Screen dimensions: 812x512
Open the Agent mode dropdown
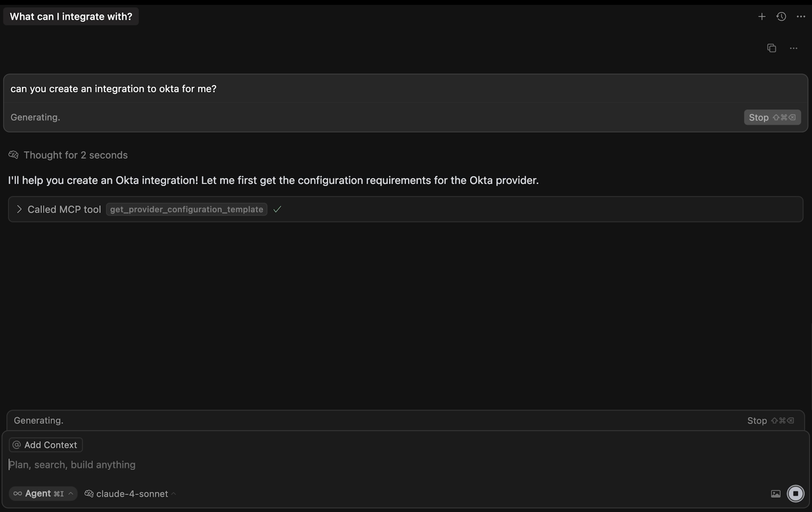click(x=43, y=494)
